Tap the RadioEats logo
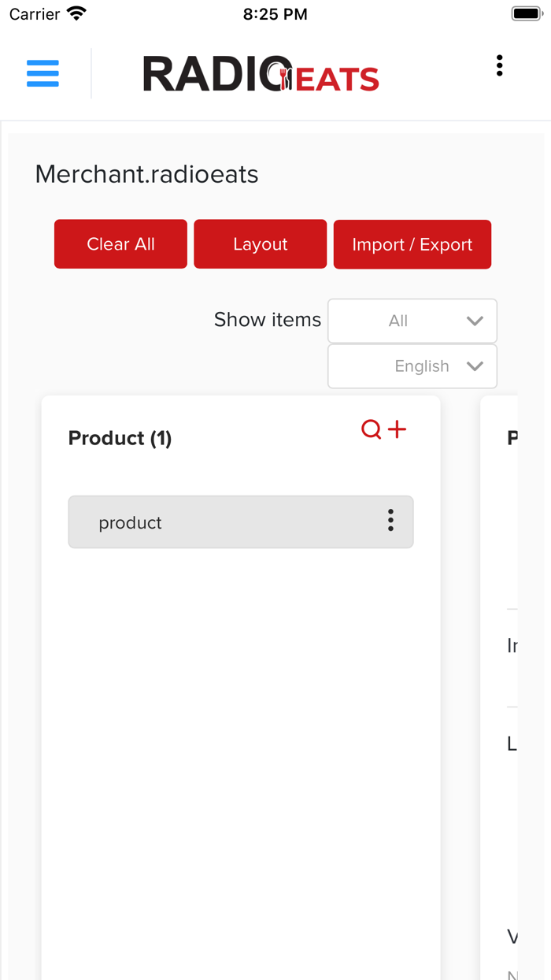 [261, 74]
